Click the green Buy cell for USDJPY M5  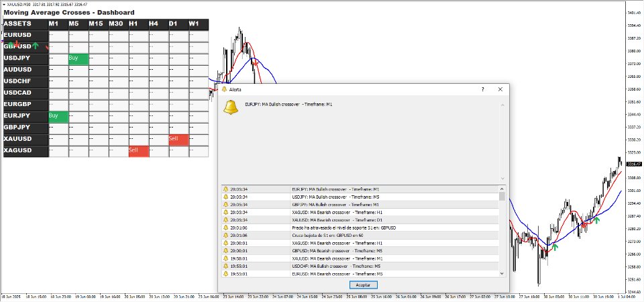click(x=78, y=59)
